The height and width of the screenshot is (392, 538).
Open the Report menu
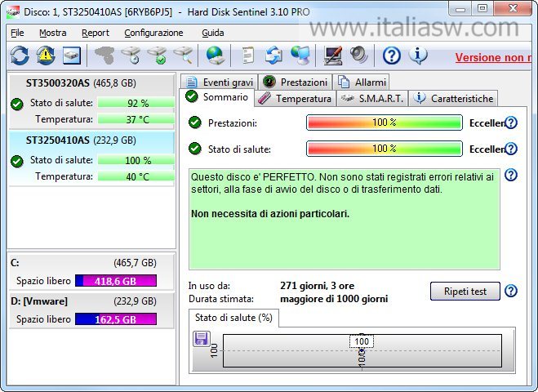point(96,33)
